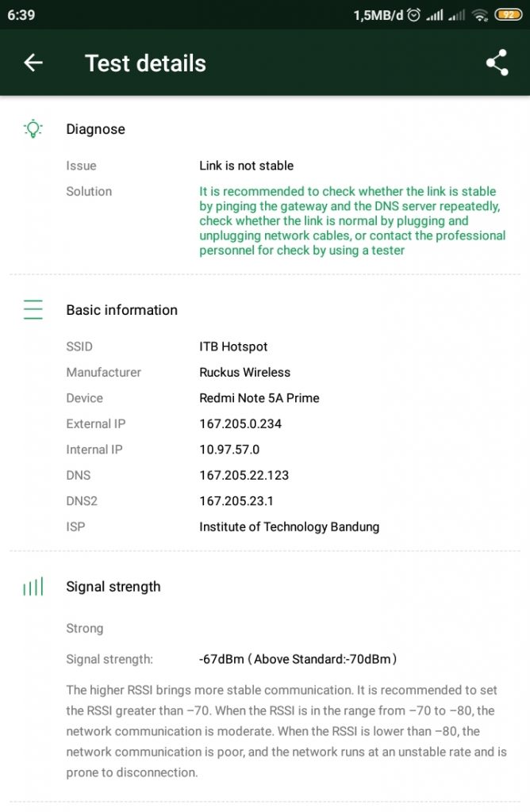
Task: Tap the first cellular signal icon
Action: click(x=434, y=16)
